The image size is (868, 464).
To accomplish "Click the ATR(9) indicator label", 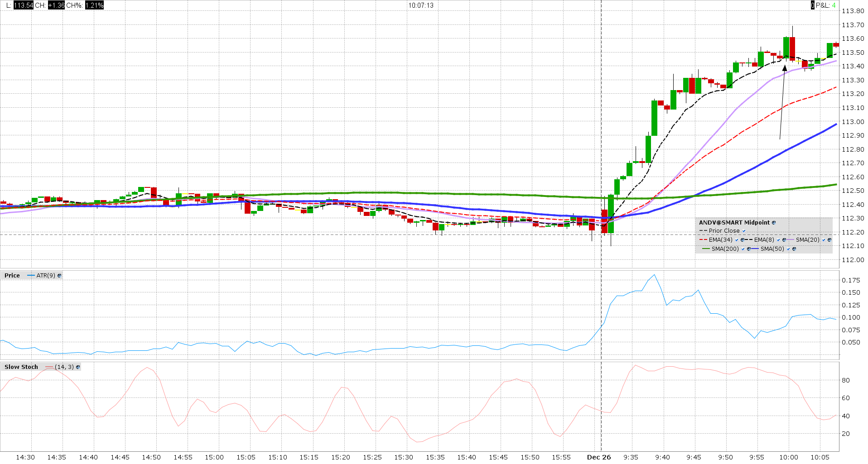I will [x=46, y=276].
